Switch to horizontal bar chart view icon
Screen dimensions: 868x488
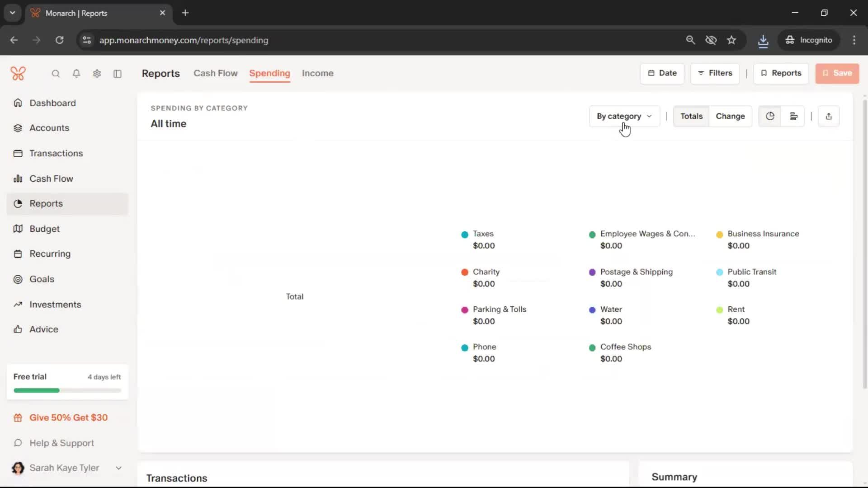[x=793, y=116]
